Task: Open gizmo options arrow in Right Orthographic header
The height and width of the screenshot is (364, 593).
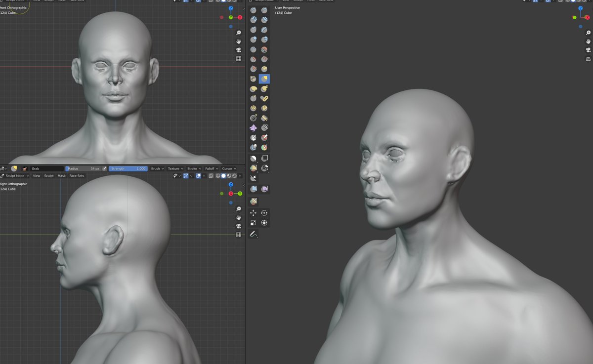Action: pyautogui.click(x=191, y=176)
